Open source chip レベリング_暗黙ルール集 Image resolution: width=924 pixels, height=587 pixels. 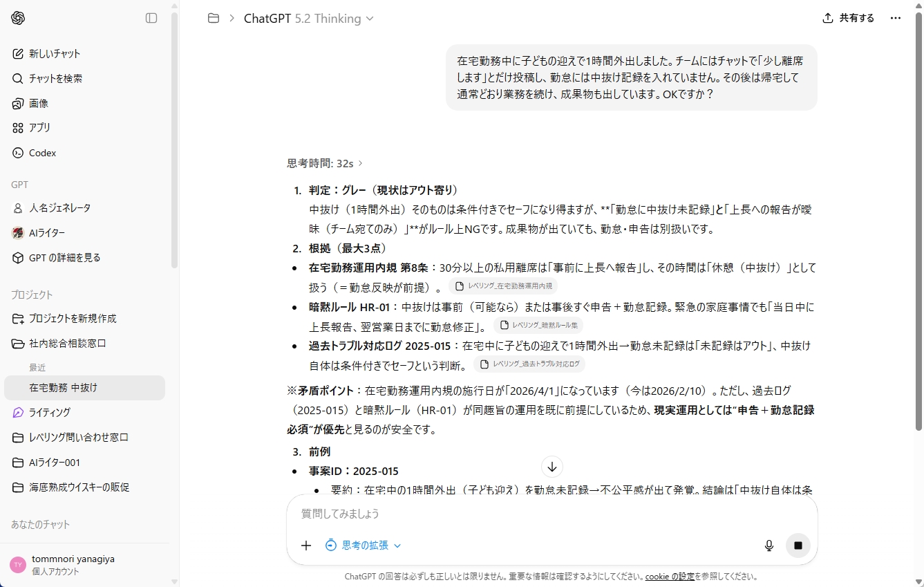tap(538, 325)
